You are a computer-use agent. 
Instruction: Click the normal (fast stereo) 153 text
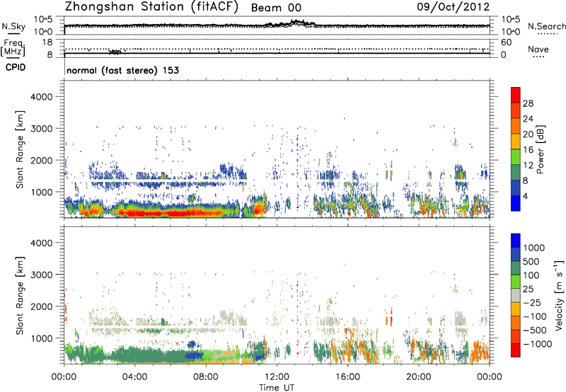122,70
